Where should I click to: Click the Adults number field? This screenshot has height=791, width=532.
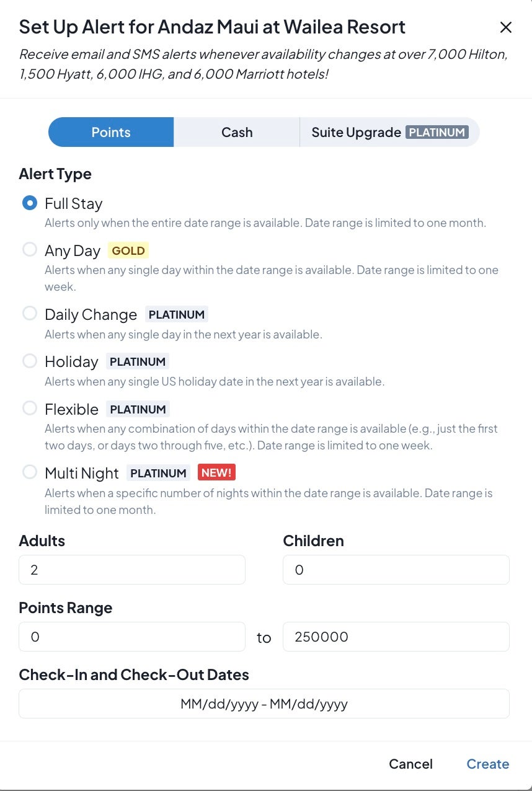coord(132,570)
